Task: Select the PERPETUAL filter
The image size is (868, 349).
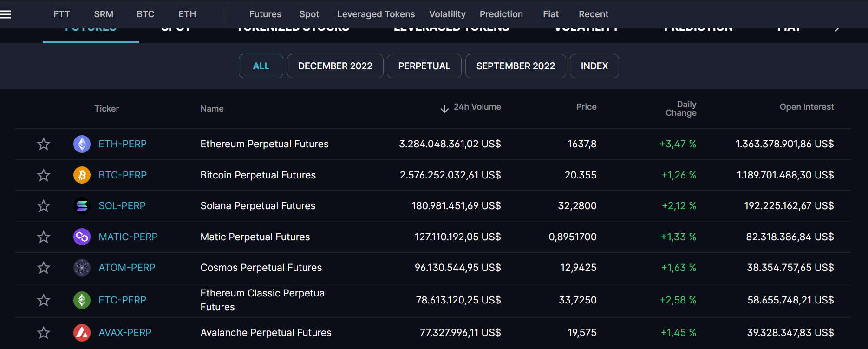Action: point(424,66)
